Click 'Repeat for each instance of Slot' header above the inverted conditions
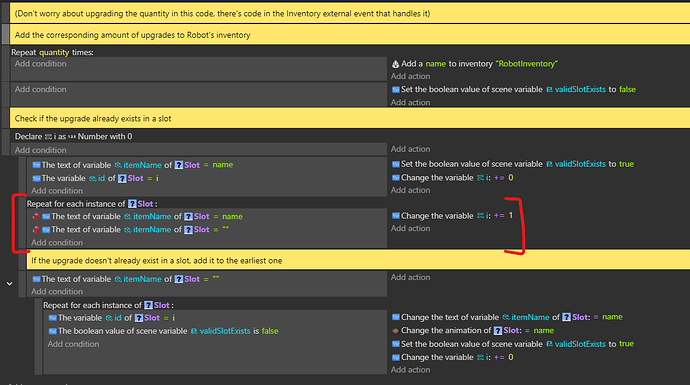Screen dimensions: 690x385 coord(92,204)
